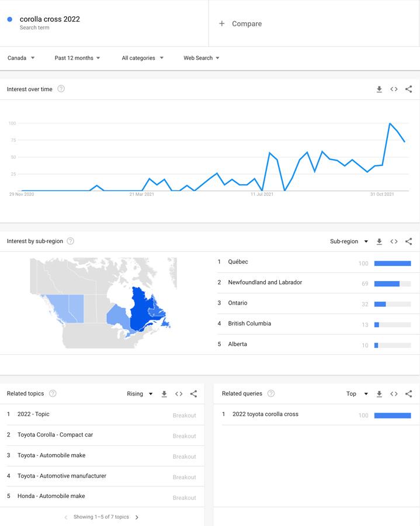The height and width of the screenshot is (526, 420).
Task: Click embed icon for Interest over time
Action: tap(394, 89)
